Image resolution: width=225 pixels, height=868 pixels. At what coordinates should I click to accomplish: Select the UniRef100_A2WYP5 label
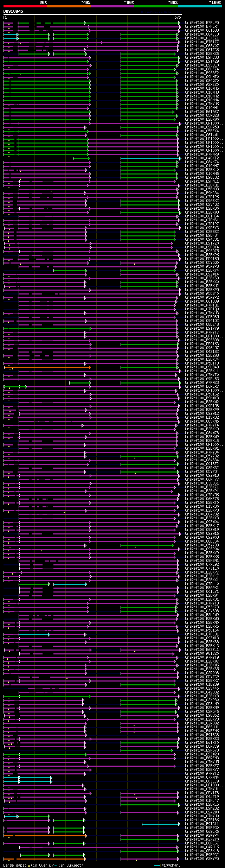click(x=202, y=859)
